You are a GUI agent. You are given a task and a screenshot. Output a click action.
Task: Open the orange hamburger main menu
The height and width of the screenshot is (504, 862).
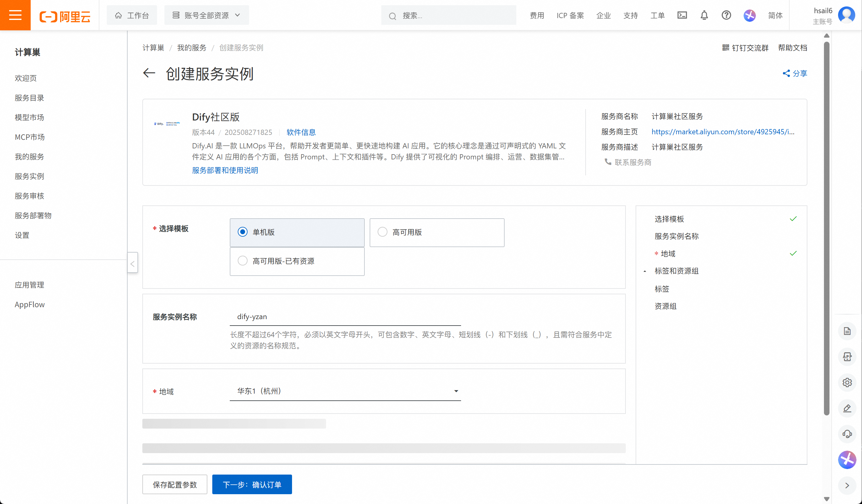15,15
